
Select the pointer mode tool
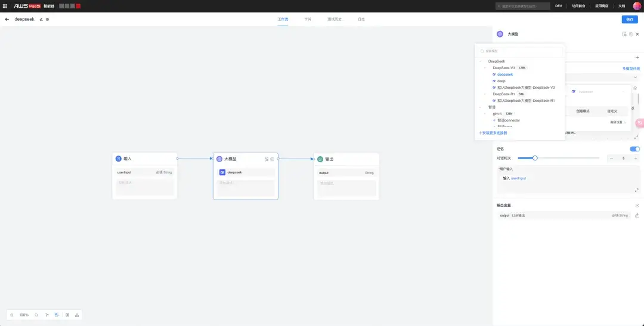click(x=47, y=315)
